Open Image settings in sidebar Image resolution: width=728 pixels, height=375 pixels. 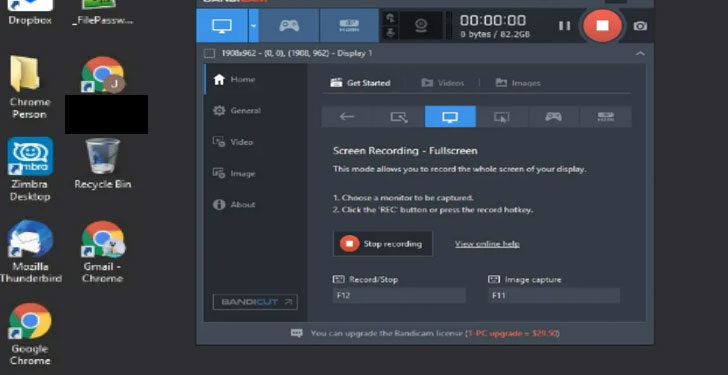tap(234, 173)
